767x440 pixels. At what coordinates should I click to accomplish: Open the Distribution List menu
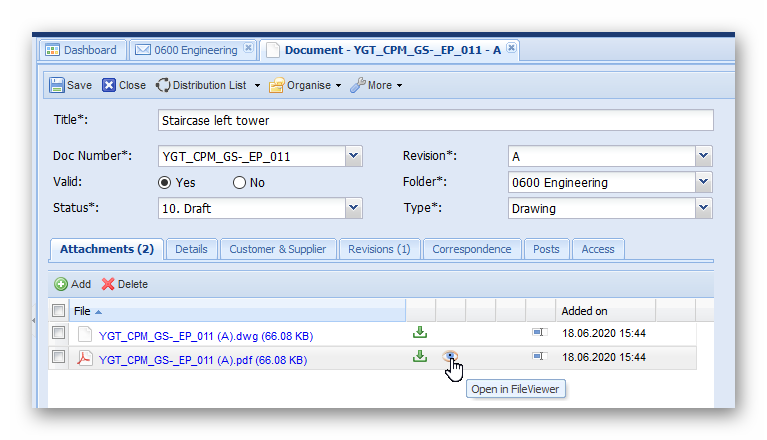(208, 85)
